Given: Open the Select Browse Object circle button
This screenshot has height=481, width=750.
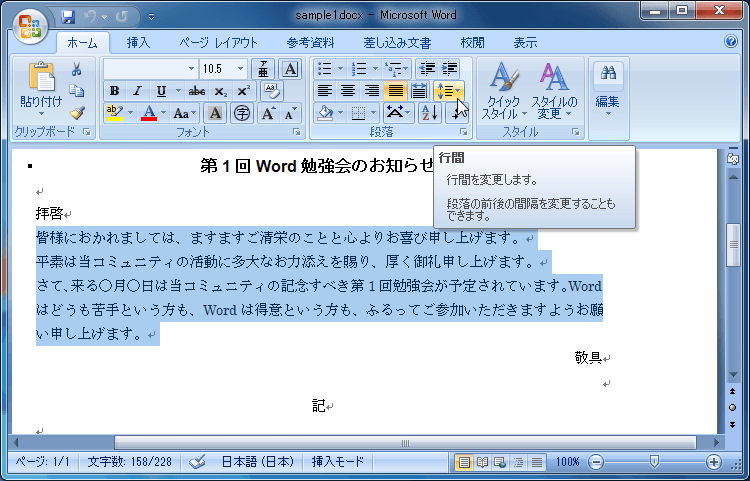Looking at the screenshot, I should 732,408.
